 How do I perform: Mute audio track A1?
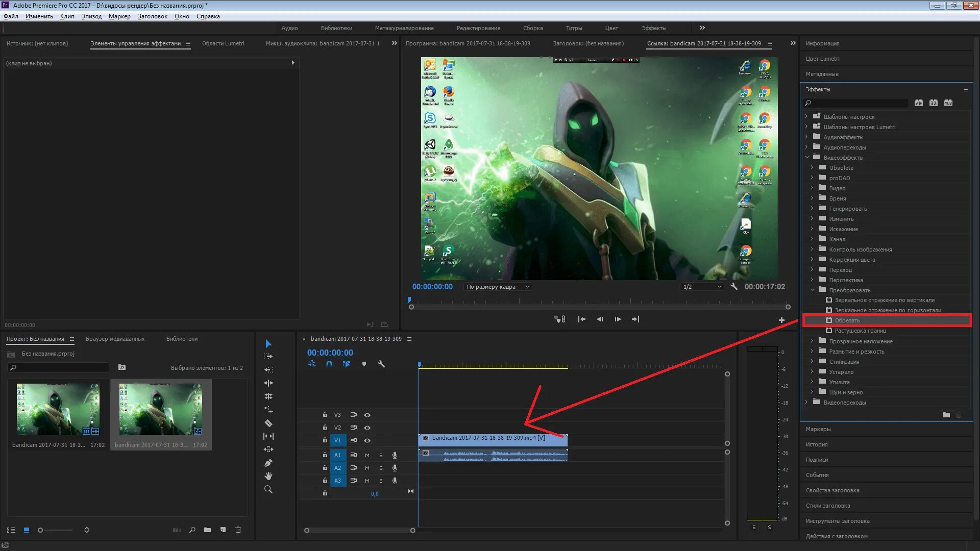point(367,455)
